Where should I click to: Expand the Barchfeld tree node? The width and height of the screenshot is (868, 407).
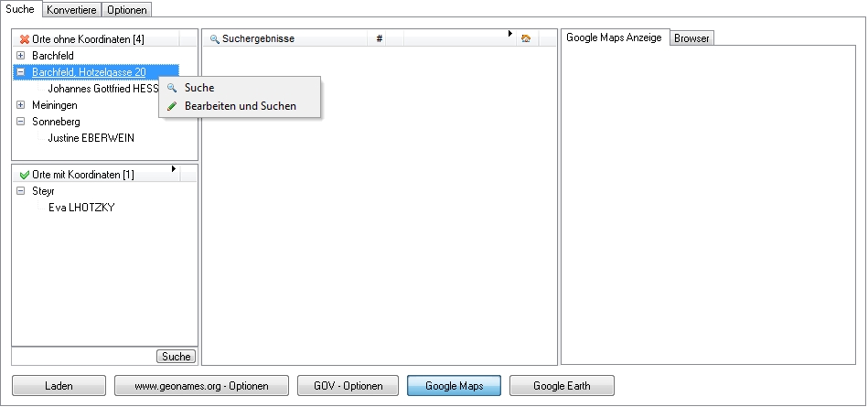[x=21, y=56]
